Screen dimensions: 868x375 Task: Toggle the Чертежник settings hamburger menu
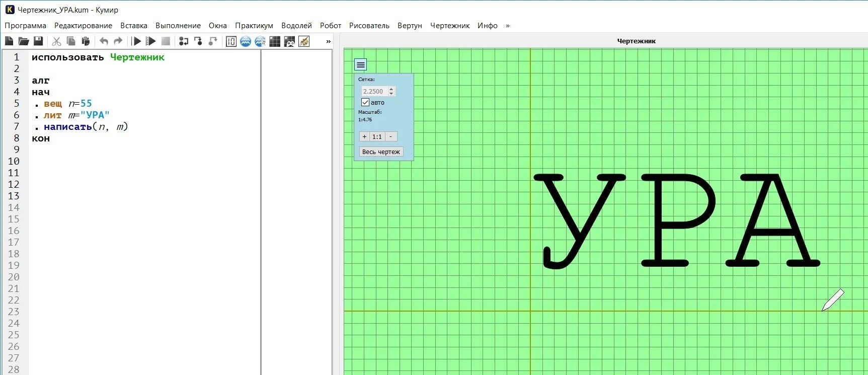(361, 64)
